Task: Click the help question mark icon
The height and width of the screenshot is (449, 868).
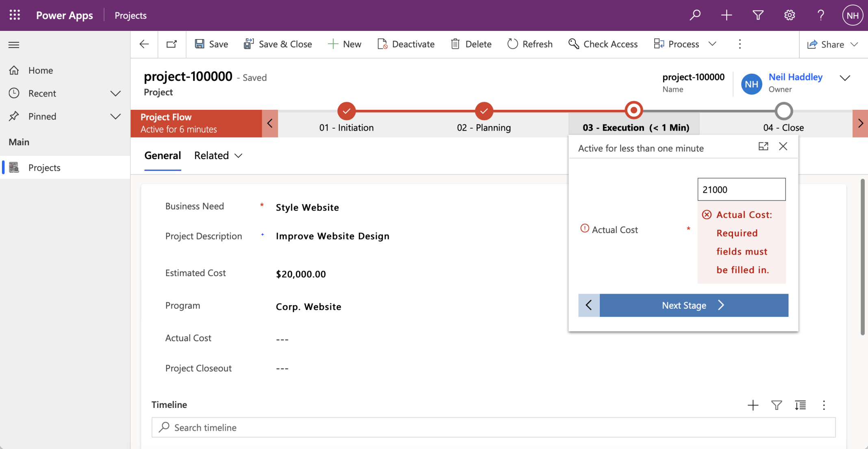Action: pyautogui.click(x=821, y=15)
